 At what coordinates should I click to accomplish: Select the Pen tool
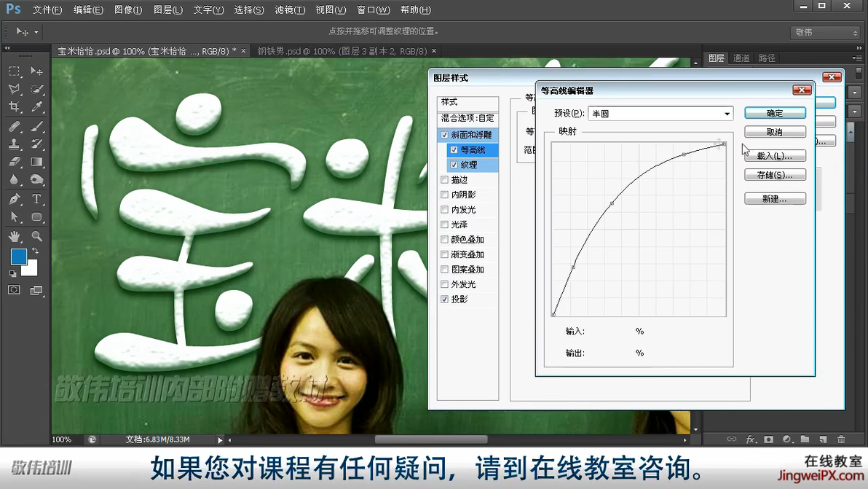pyautogui.click(x=15, y=199)
